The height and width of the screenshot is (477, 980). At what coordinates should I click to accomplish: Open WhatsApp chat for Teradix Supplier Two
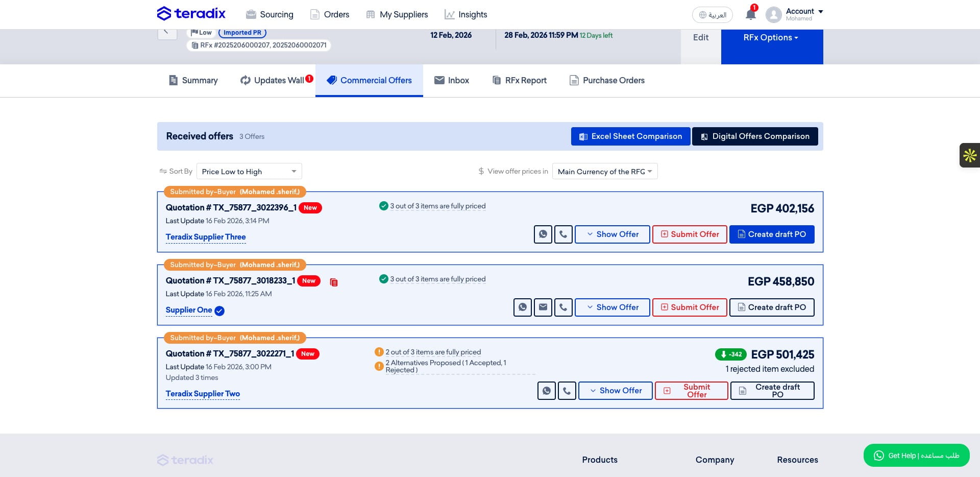coord(547,391)
